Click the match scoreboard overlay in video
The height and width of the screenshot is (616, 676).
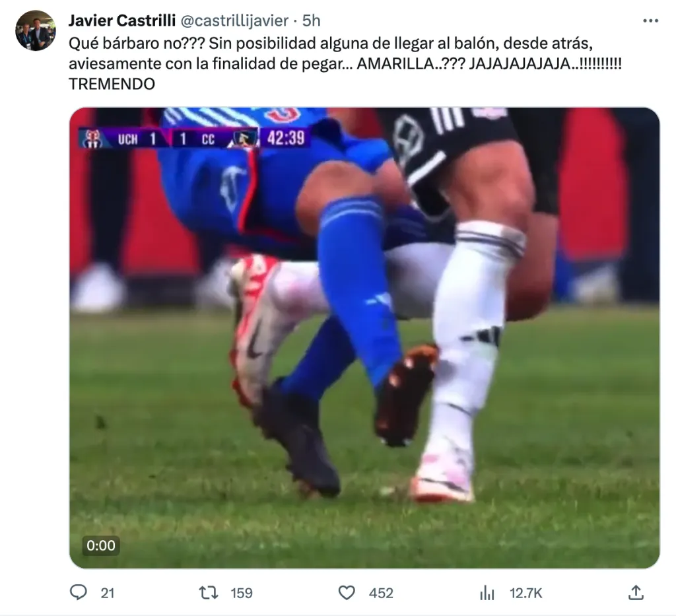[x=194, y=139]
